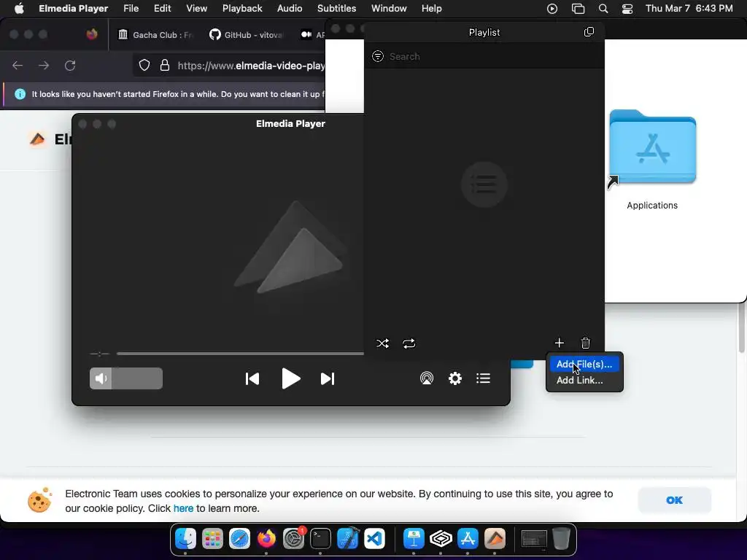Skip to the next track
Viewport: 747px width, 560px height.
tap(328, 378)
